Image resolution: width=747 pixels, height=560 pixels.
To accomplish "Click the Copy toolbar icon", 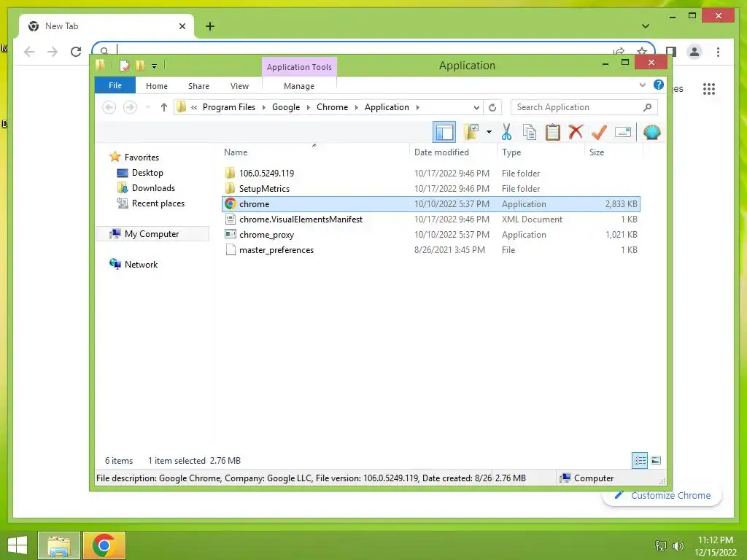I will click(530, 132).
